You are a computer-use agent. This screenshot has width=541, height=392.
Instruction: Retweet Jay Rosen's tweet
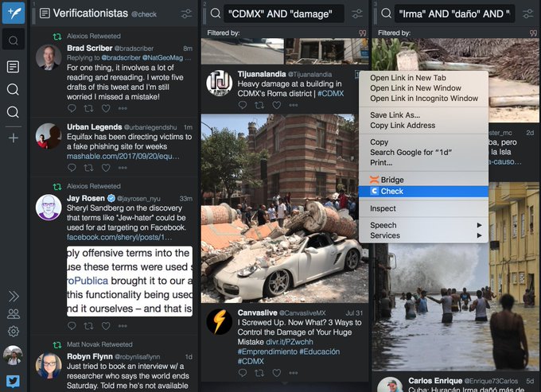[x=88, y=325]
